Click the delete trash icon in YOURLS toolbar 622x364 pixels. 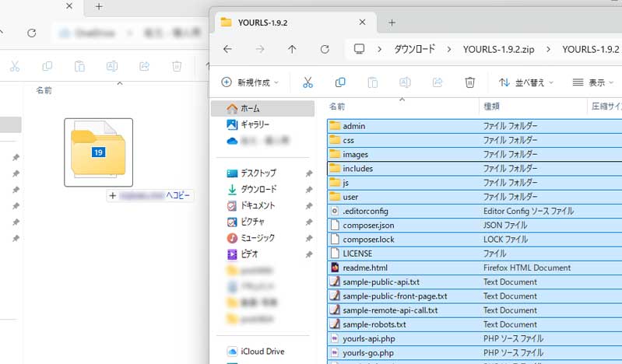click(469, 82)
